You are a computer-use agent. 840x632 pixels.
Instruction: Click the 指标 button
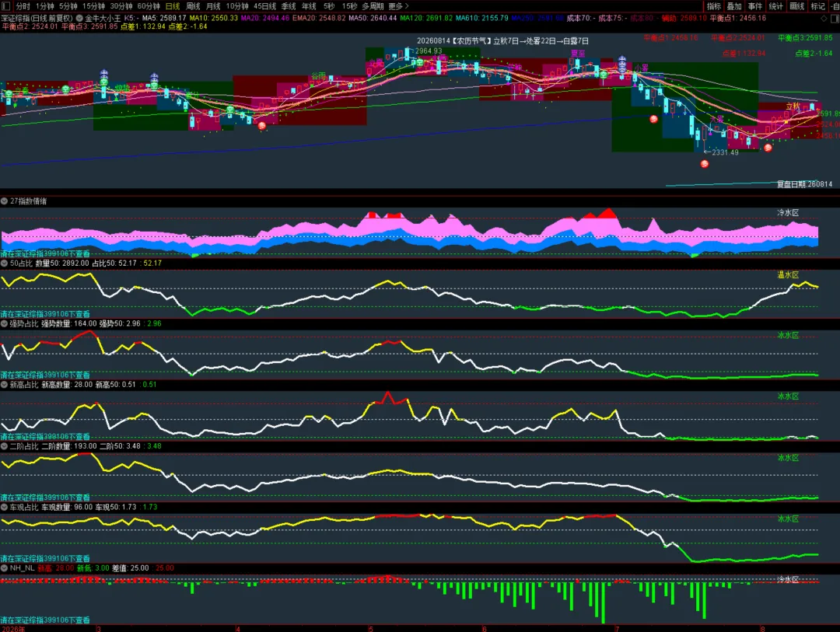pos(713,6)
